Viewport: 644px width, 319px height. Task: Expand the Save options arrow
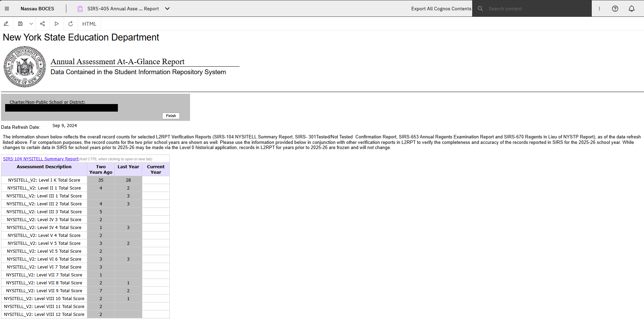31,24
